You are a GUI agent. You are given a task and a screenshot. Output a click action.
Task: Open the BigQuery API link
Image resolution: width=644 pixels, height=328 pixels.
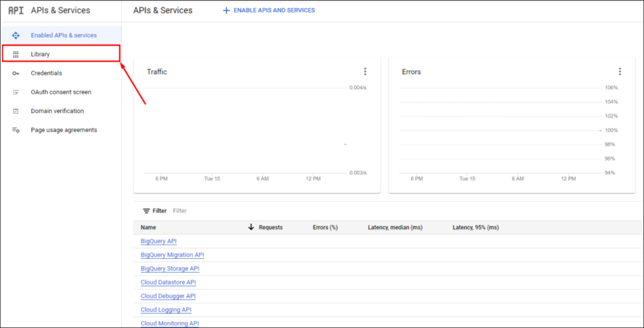pos(159,241)
